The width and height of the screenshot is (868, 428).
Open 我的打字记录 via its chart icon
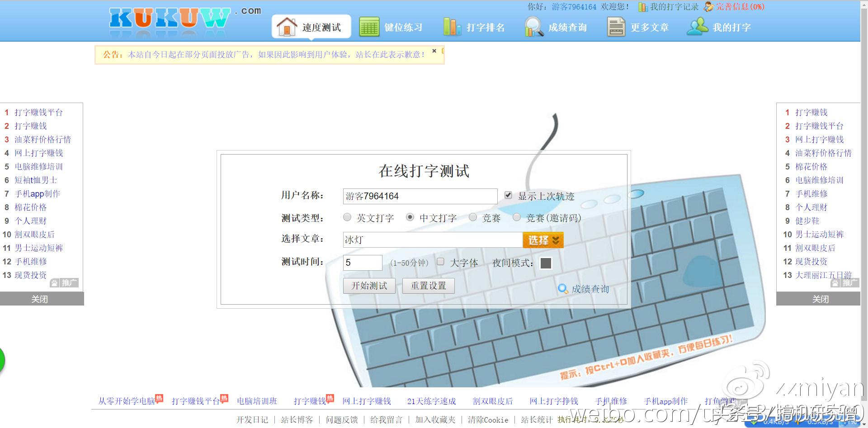[x=642, y=7]
